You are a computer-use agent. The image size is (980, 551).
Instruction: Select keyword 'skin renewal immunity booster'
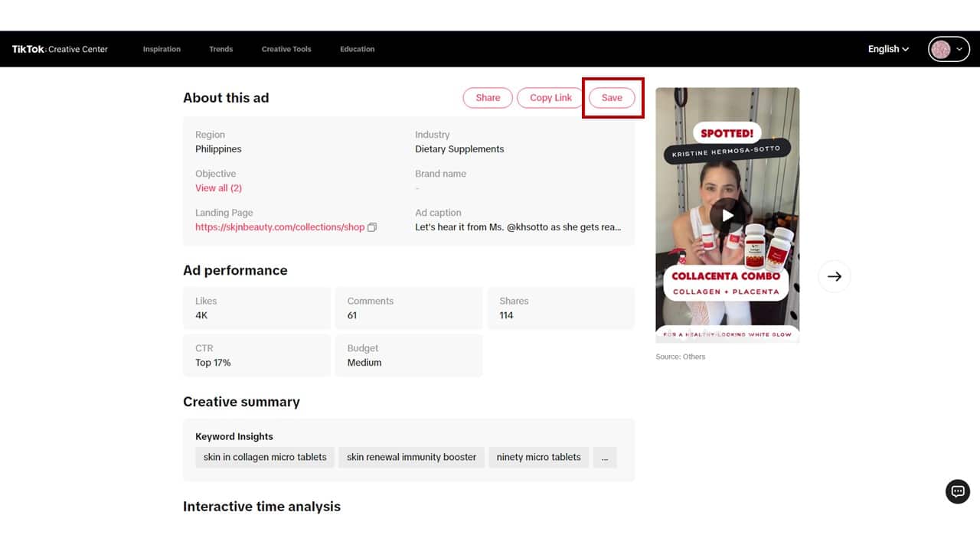[411, 458]
